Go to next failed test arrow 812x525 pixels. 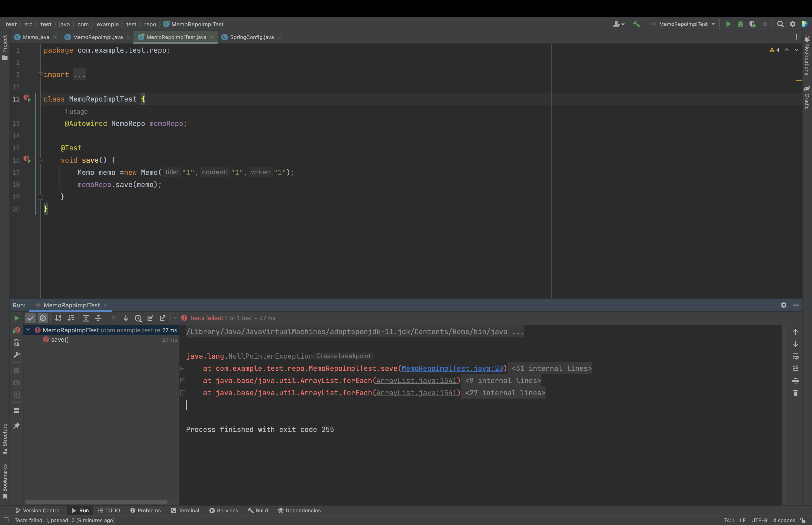(126, 318)
